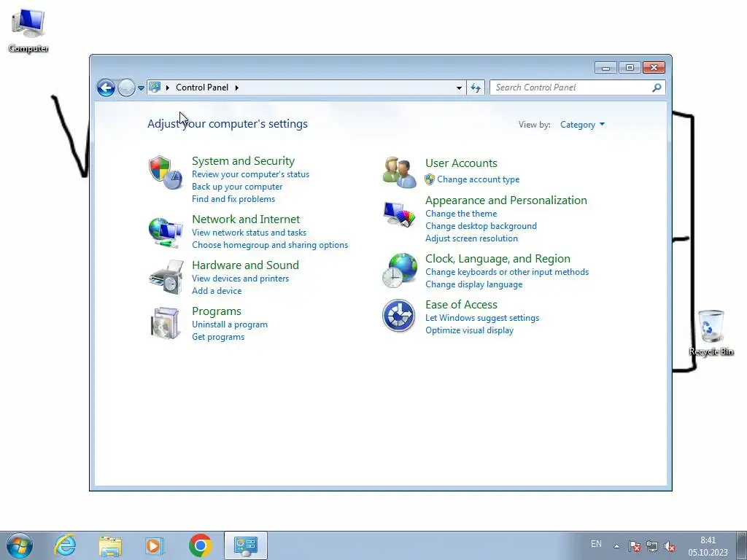Image resolution: width=747 pixels, height=560 pixels.
Task: Click Change desktop background link
Action: [481, 226]
